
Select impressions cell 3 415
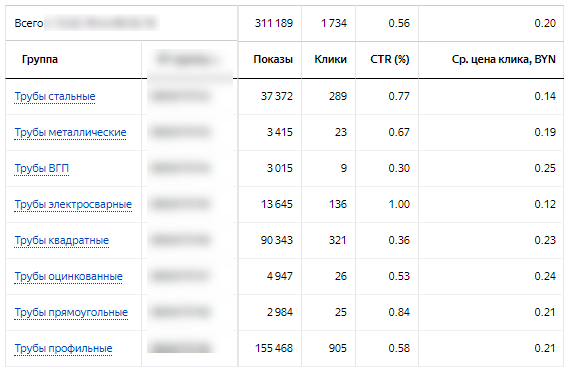point(280,132)
